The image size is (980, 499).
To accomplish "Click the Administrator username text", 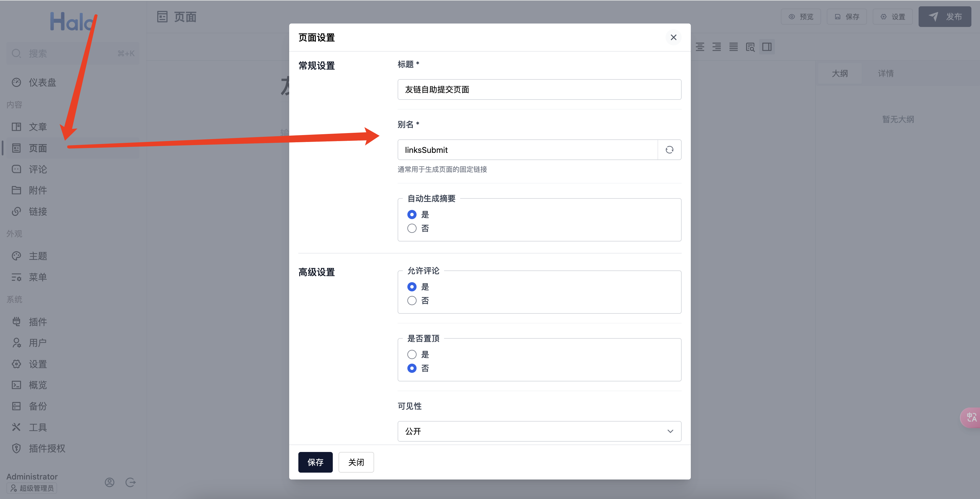I will click(32, 477).
